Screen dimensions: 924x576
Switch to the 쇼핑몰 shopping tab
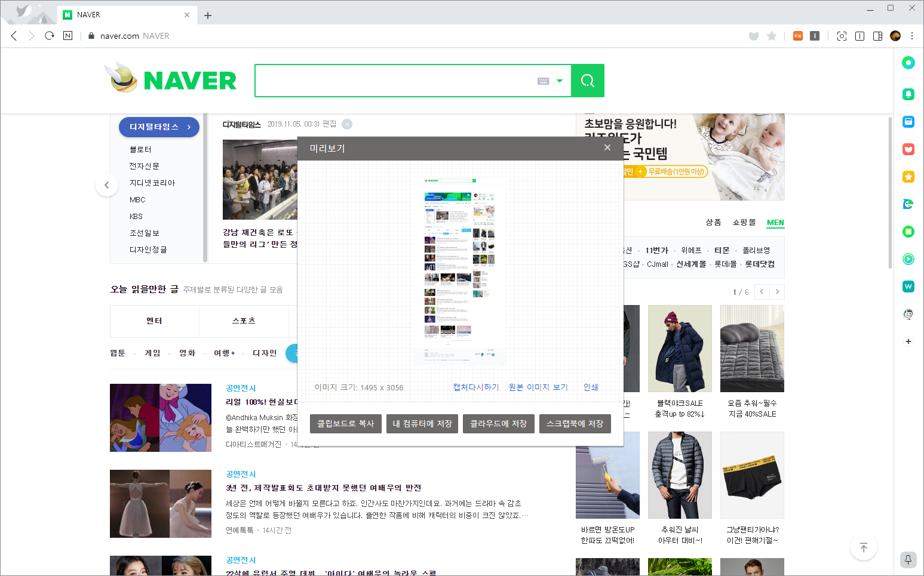[744, 223]
